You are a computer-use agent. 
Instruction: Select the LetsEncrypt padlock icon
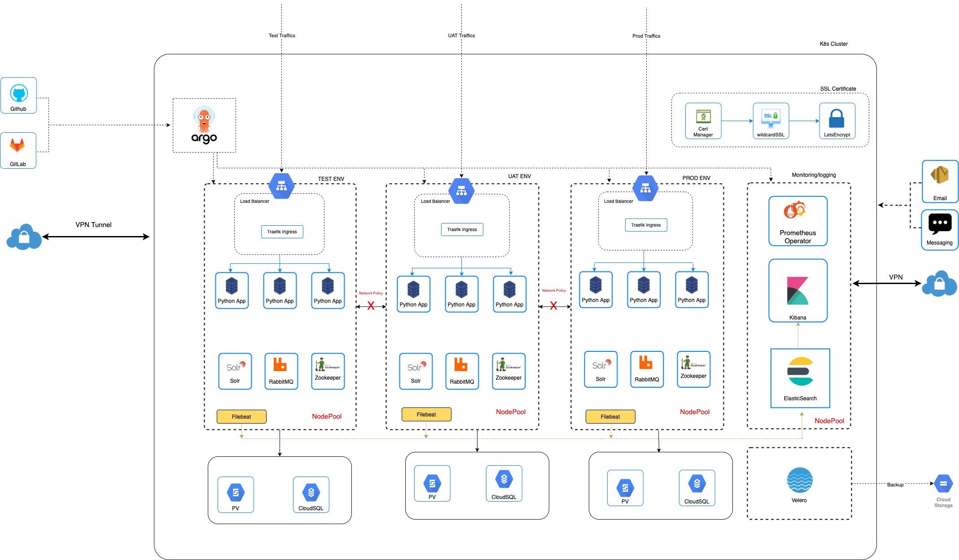pos(836,118)
